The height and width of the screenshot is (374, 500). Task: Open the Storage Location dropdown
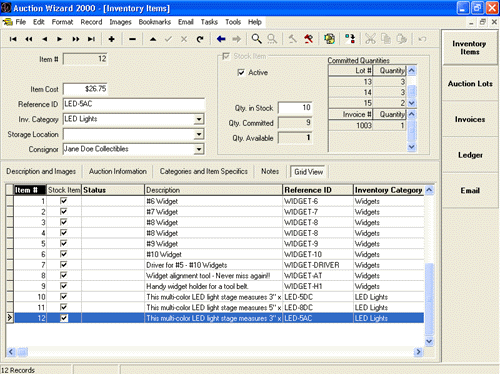(199, 134)
